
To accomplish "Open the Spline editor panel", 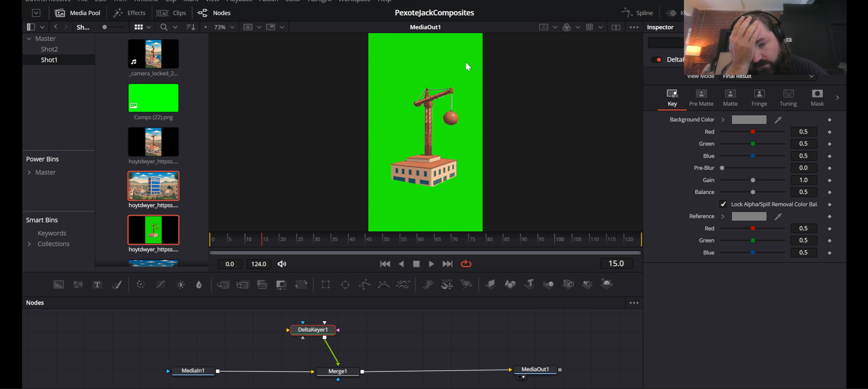I will 637,13.
